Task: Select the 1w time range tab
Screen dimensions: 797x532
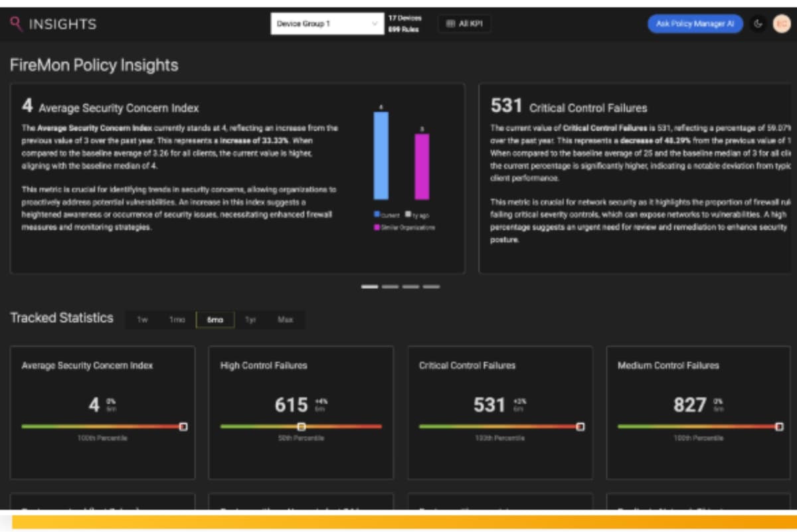Action: [142, 319]
